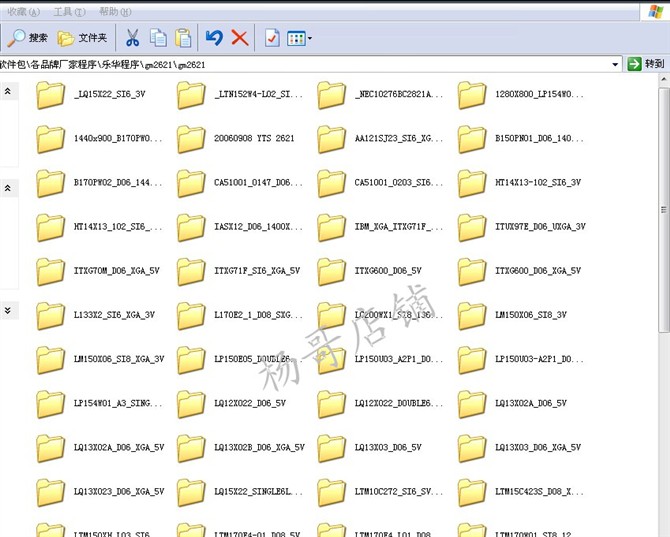
Task: Select the ITXG71F_SI6_XGA_5V folder
Action: point(238,271)
